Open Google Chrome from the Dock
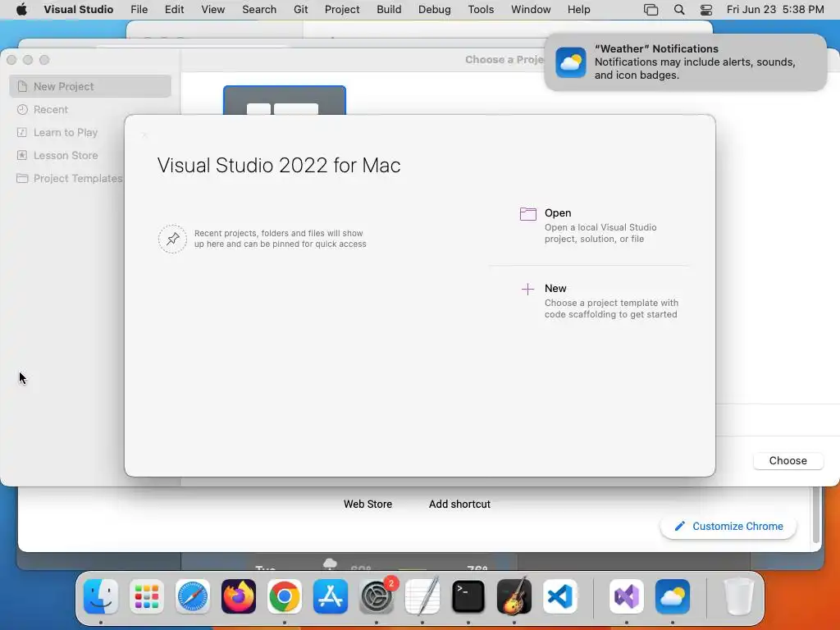Image resolution: width=840 pixels, height=630 pixels. click(285, 596)
